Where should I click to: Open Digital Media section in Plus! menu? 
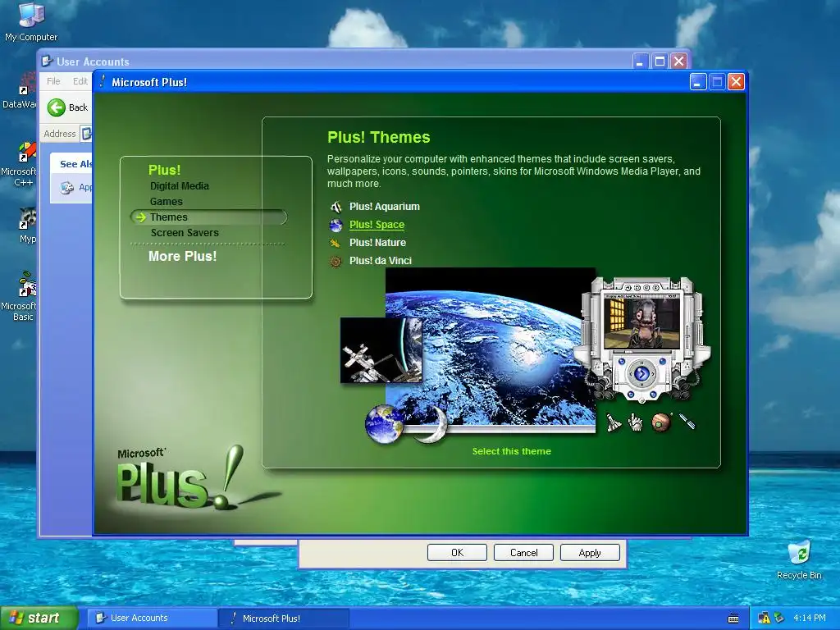(x=180, y=186)
